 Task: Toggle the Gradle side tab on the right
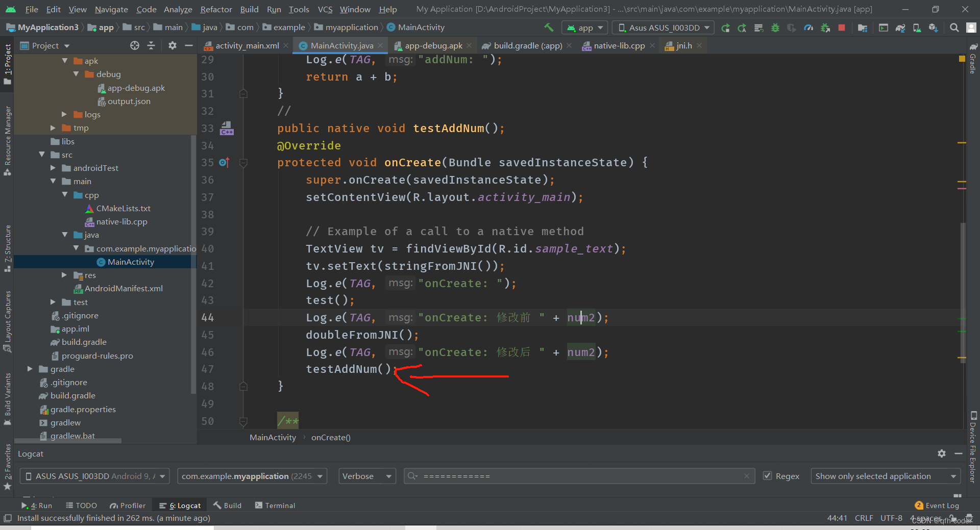coord(973,58)
